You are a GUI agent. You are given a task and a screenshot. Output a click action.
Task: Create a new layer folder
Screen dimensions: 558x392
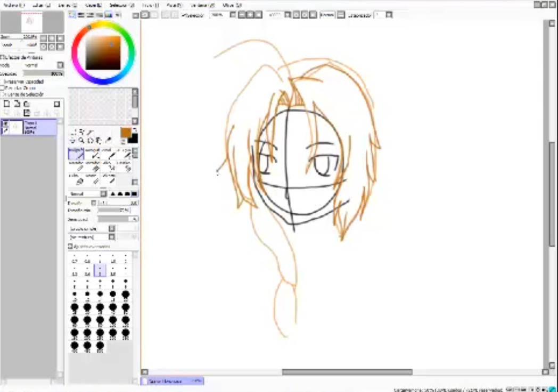click(x=27, y=104)
